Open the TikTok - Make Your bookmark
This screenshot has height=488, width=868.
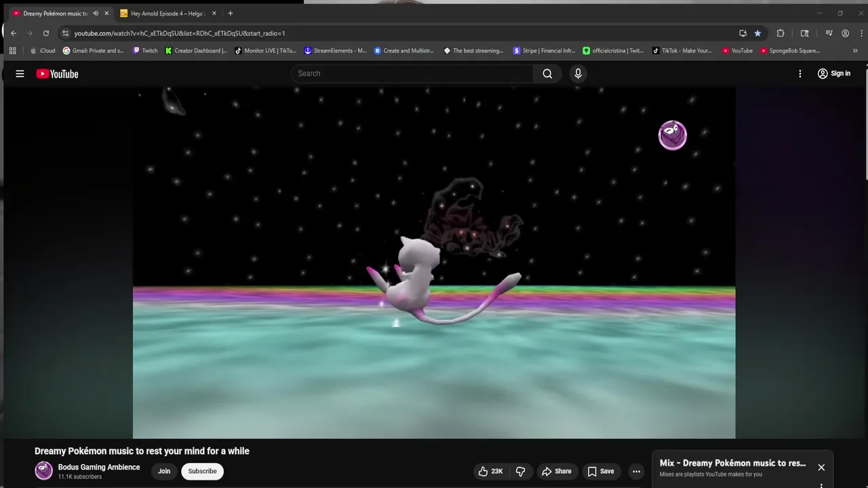682,51
